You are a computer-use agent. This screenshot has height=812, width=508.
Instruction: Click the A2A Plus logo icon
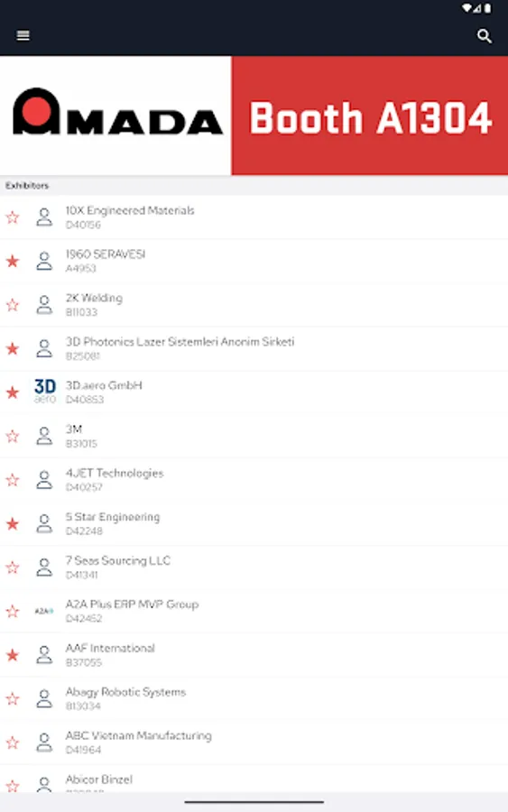click(x=44, y=611)
